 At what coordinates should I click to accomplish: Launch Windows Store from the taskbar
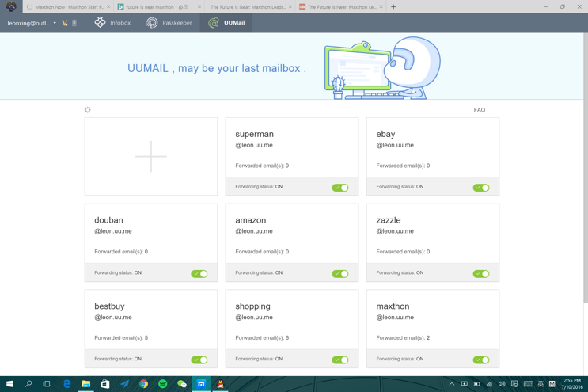tap(105, 384)
